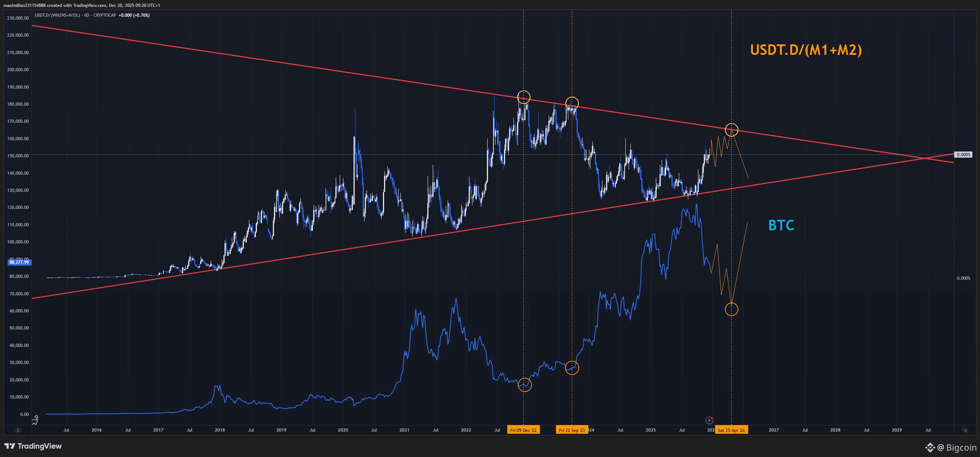Click the USDT.D/(WM2NS+M1SL) symbol legend
Screen dimensions: 980x457
[57, 15]
